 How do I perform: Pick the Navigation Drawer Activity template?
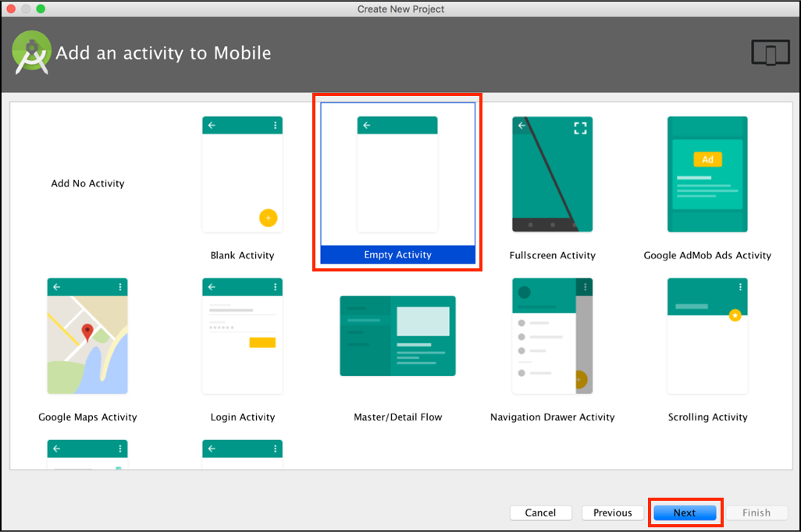[552, 336]
